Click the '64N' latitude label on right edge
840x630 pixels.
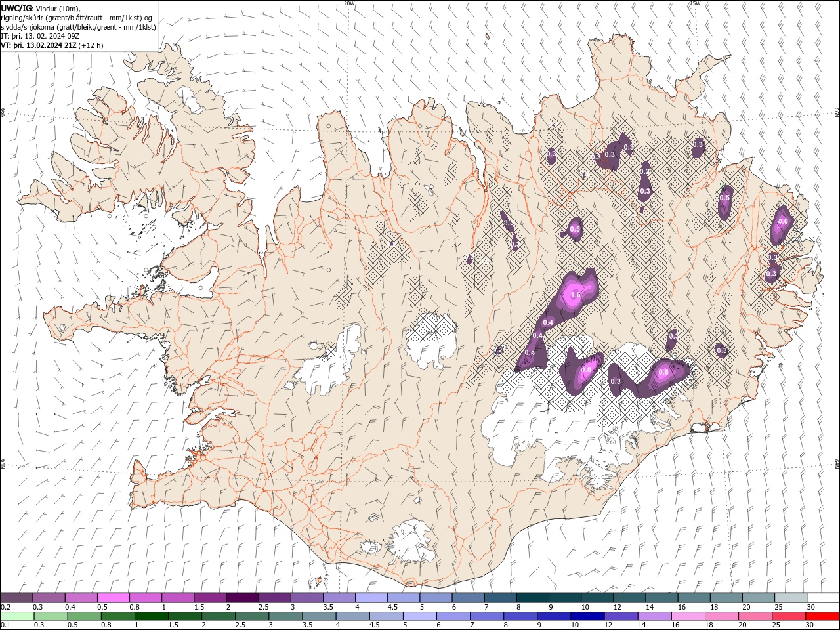(x=837, y=463)
